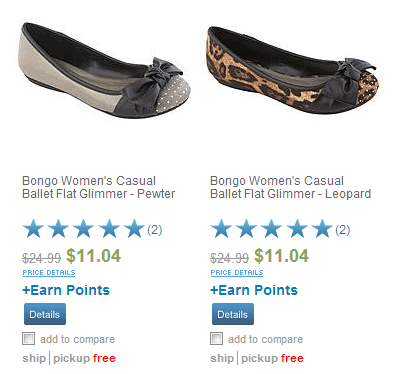The image size is (406, 374).
Task: View the (2) reviews for Leopard flat
Action: 343,230
